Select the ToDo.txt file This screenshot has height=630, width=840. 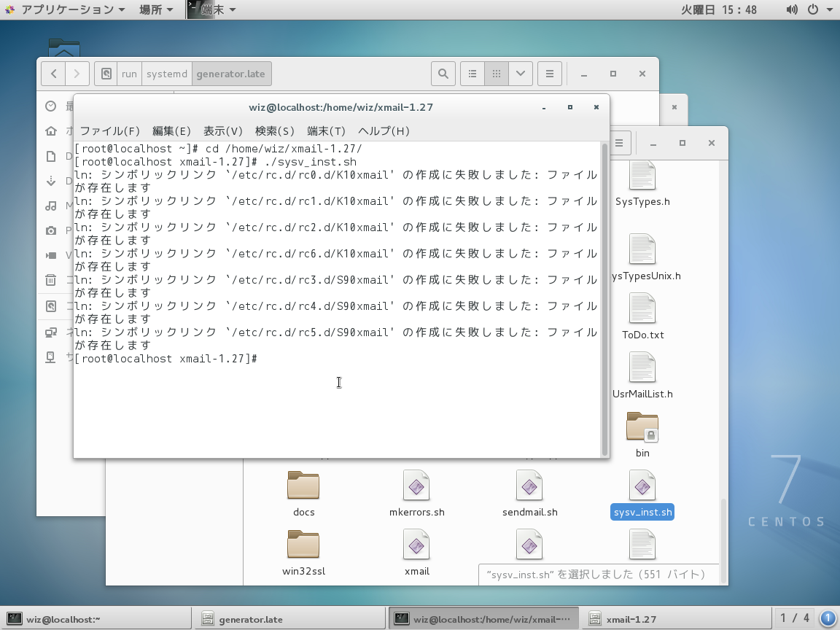click(642, 316)
